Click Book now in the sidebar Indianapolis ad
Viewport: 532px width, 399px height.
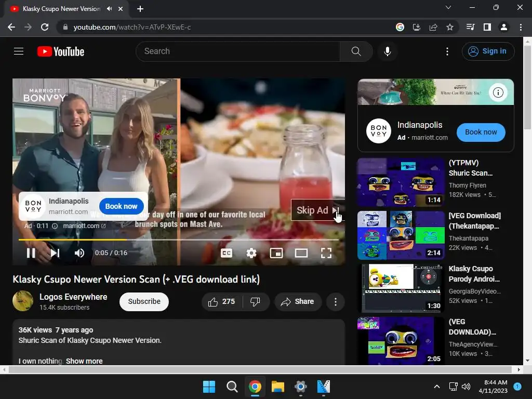(x=481, y=132)
